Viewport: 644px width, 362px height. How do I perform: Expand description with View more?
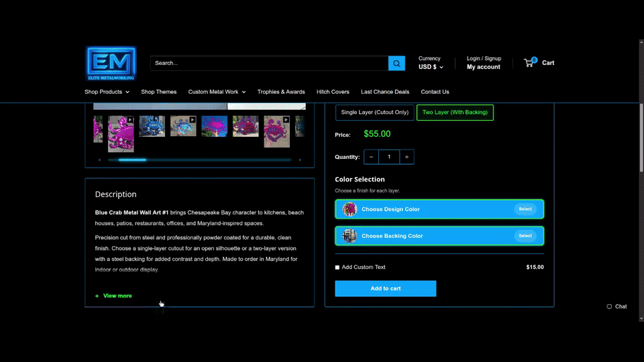pos(113,296)
